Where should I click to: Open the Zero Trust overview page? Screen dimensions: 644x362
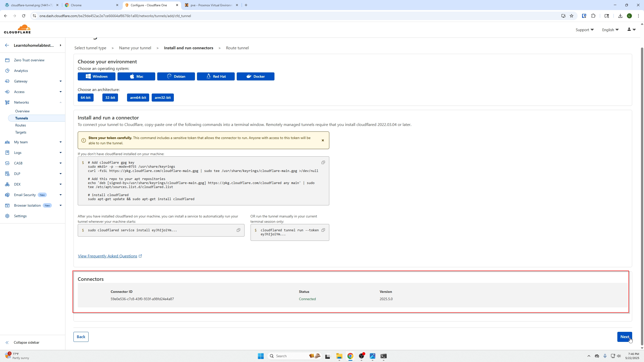click(x=29, y=60)
